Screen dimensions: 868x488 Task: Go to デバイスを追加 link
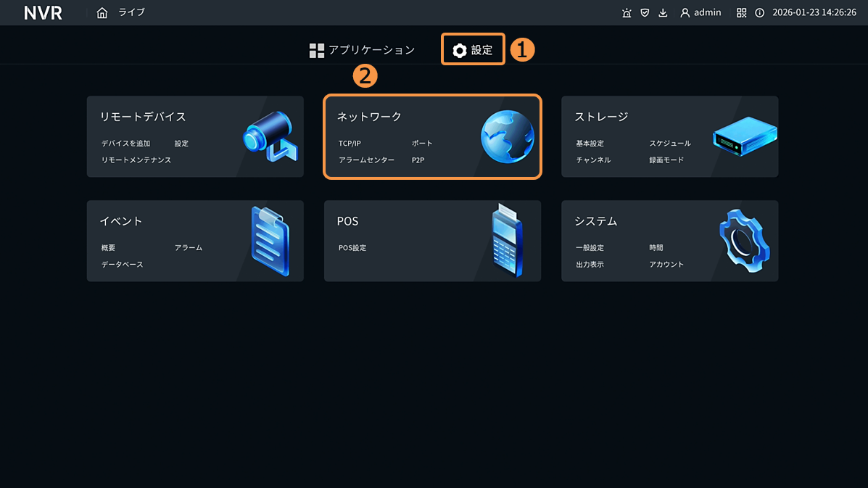coord(125,144)
